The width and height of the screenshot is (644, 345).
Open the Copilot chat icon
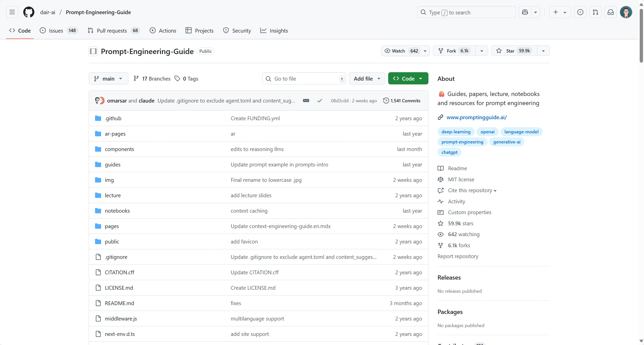pyautogui.click(x=525, y=12)
